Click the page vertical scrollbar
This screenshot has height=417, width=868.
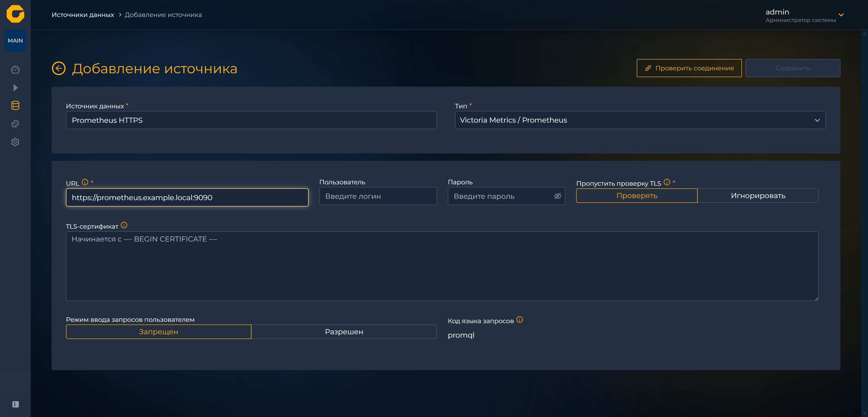click(865, 223)
